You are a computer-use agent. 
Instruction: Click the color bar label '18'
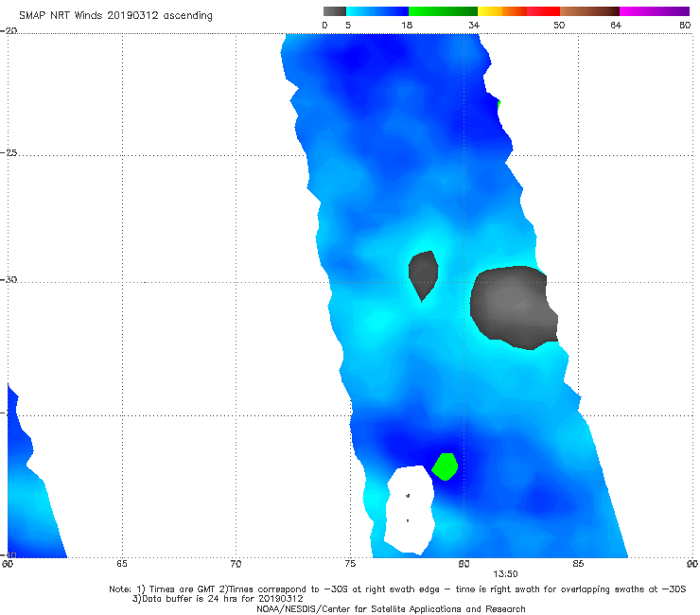tap(407, 25)
